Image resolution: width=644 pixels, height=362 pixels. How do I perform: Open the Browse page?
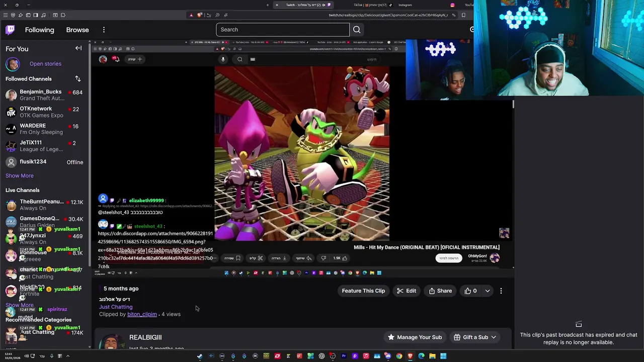[77, 30]
